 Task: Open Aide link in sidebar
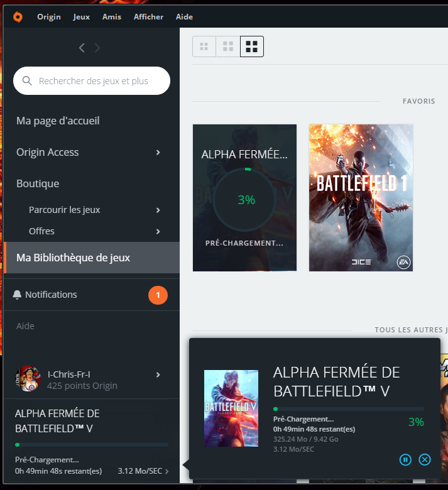(x=25, y=326)
